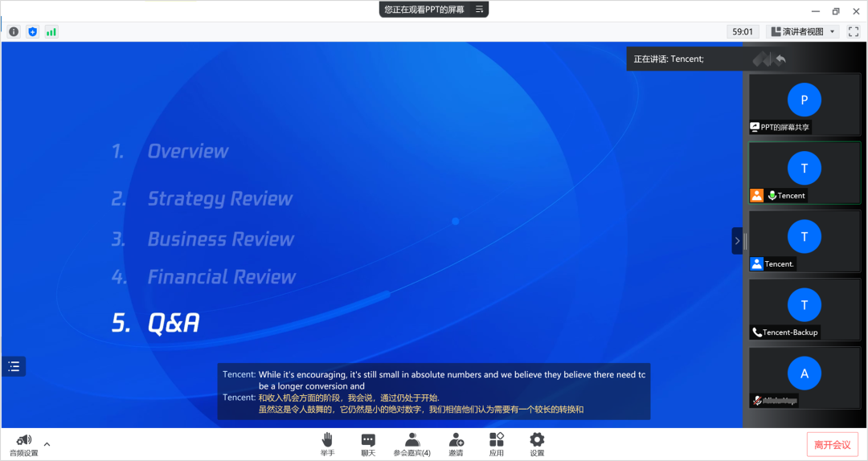
Task: Open the blue security shield icon
Action: 33,32
